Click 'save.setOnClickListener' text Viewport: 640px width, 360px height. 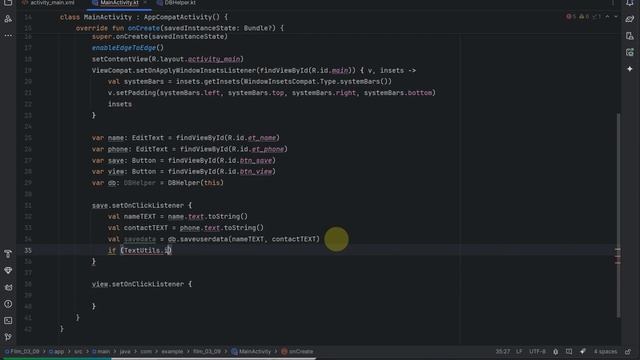[138, 205]
